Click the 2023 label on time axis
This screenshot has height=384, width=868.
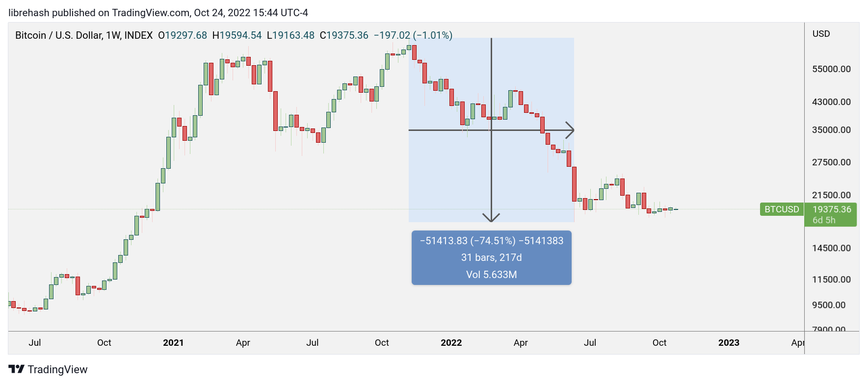[729, 343]
